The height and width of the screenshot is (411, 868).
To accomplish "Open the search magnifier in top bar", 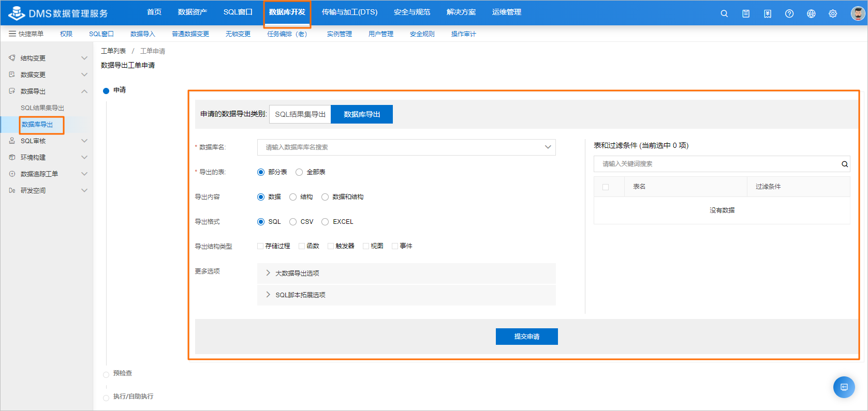I will 724,14.
